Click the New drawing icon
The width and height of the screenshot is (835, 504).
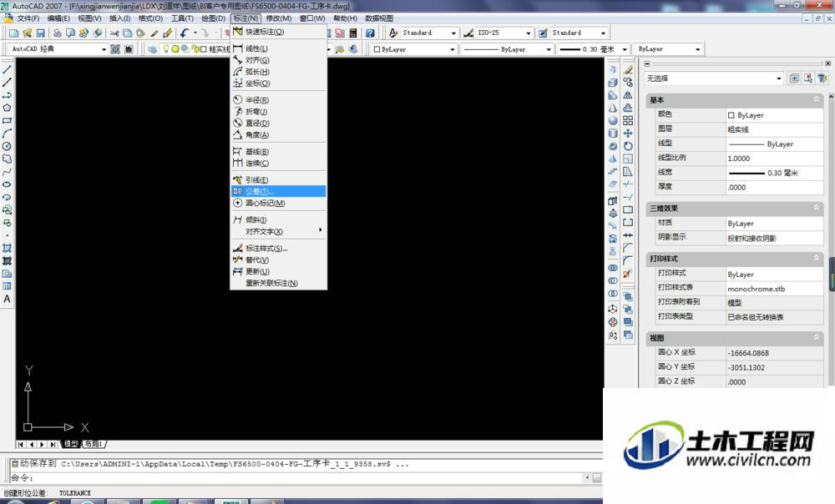pyautogui.click(x=14, y=33)
